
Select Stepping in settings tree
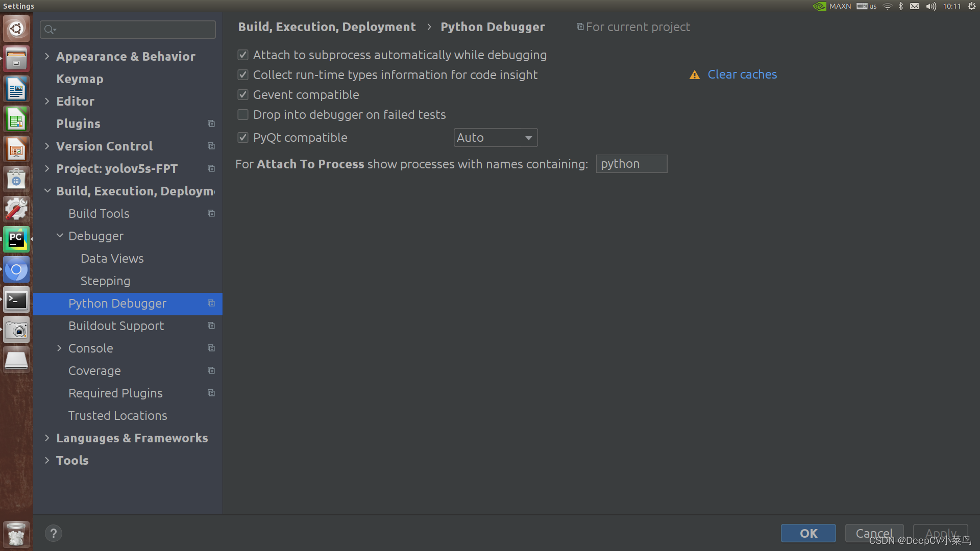point(105,281)
